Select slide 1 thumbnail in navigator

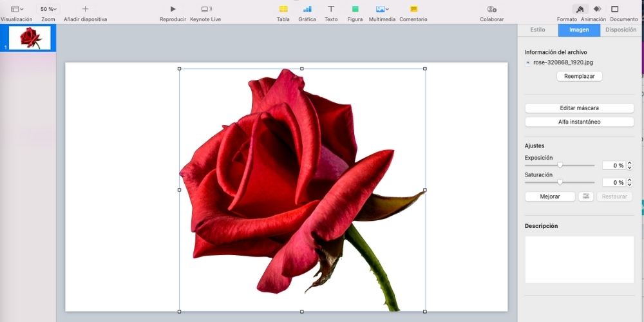click(30, 38)
